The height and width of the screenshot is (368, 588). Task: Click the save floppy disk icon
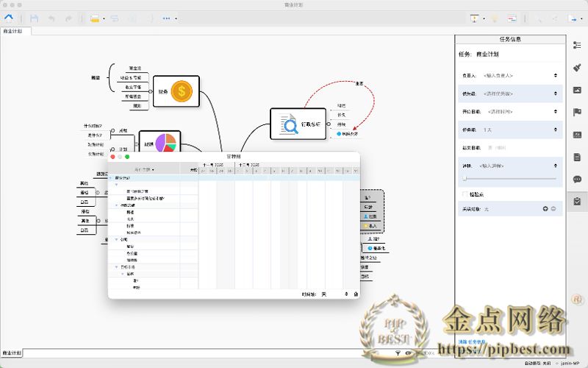tap(34, 18)
